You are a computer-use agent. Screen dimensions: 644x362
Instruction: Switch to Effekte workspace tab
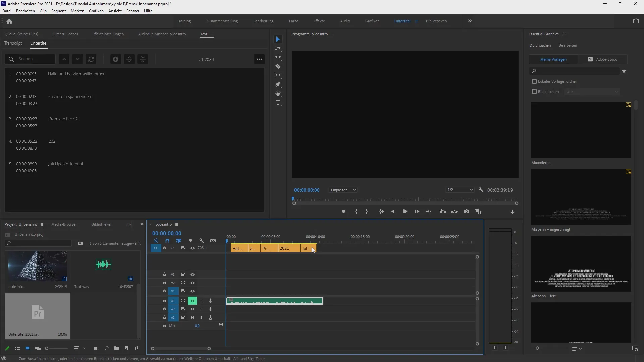pyautogui.click(x=319, y=21)
